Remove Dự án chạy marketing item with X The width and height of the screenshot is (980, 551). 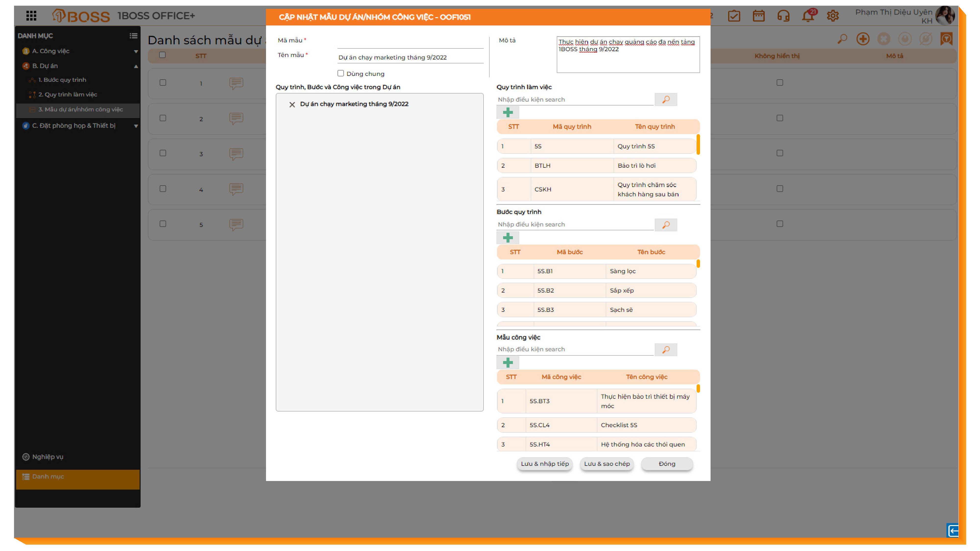[x=292, y=105]
